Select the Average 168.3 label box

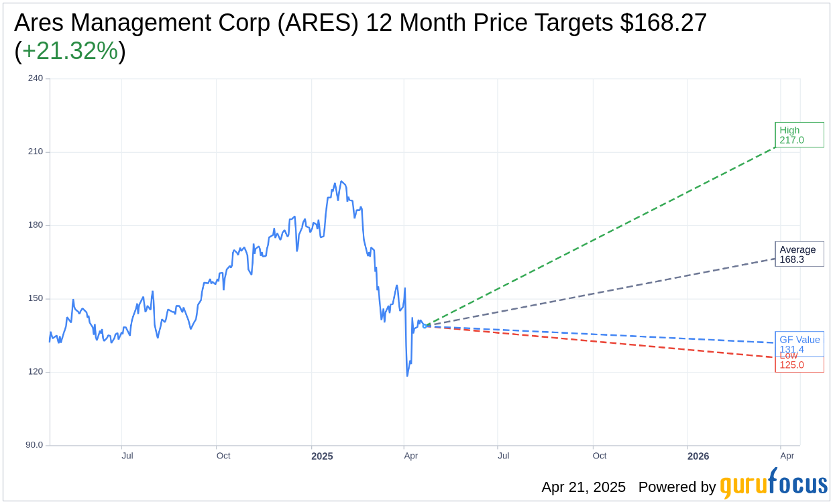tap(799, 254)
